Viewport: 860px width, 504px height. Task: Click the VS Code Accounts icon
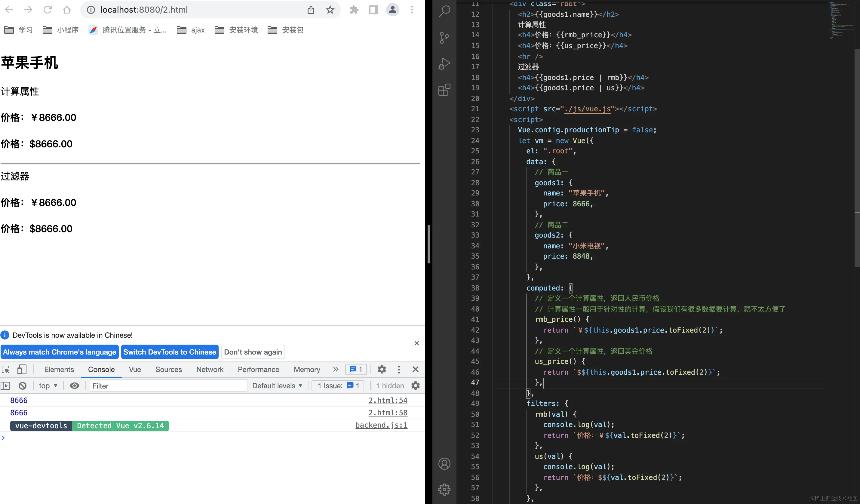[x=444, y=464]
